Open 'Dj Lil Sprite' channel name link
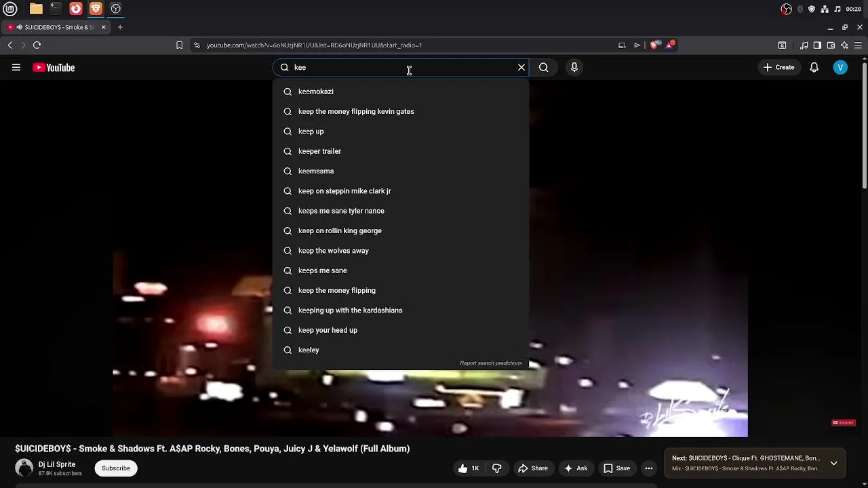The height and width of the screenshot is (488, 868). tap(57, 464)
